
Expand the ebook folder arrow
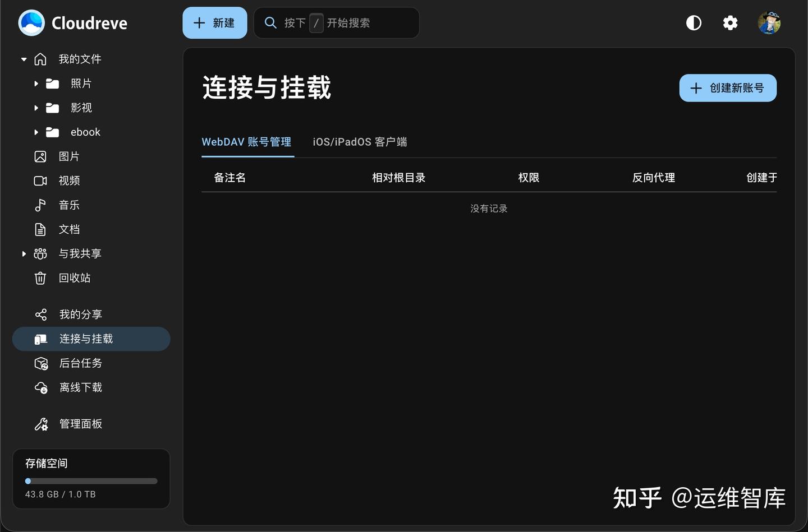tap(36, 132)
